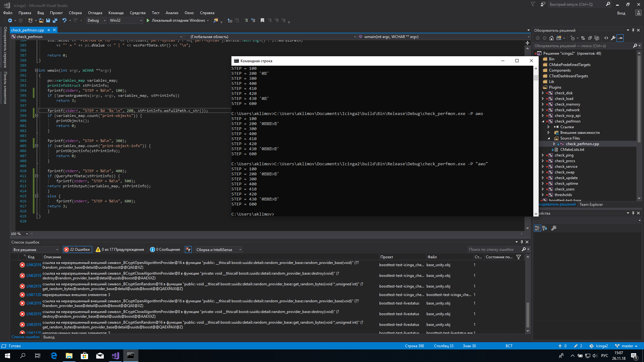
Task: Open the Debug configuration dropdown
Action: 97,20
